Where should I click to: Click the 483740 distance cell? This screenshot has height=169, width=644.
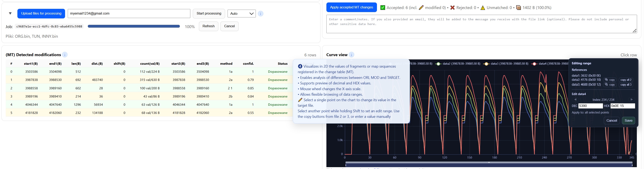coord(97,80)
